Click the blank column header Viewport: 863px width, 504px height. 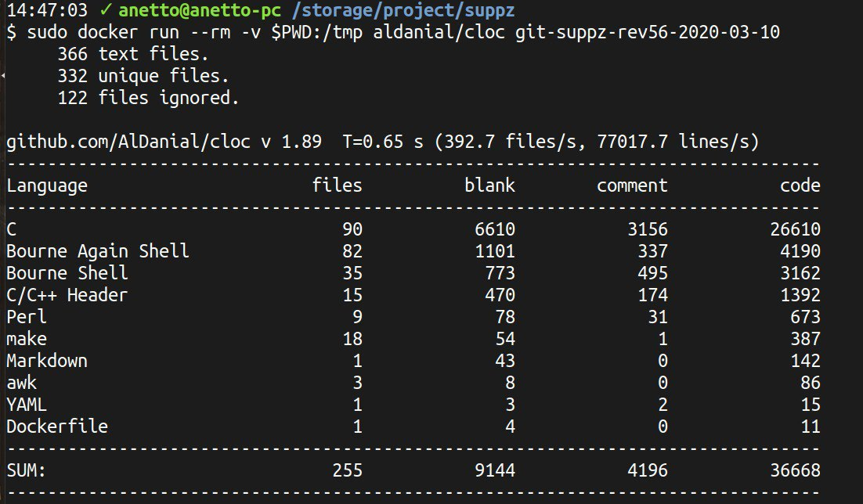(489, 185)
